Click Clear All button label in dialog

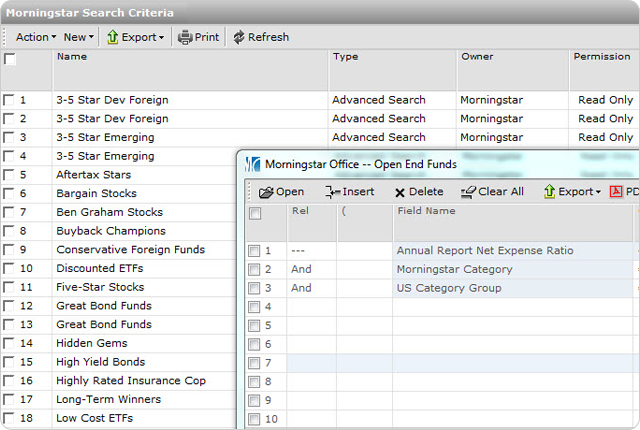501,192
